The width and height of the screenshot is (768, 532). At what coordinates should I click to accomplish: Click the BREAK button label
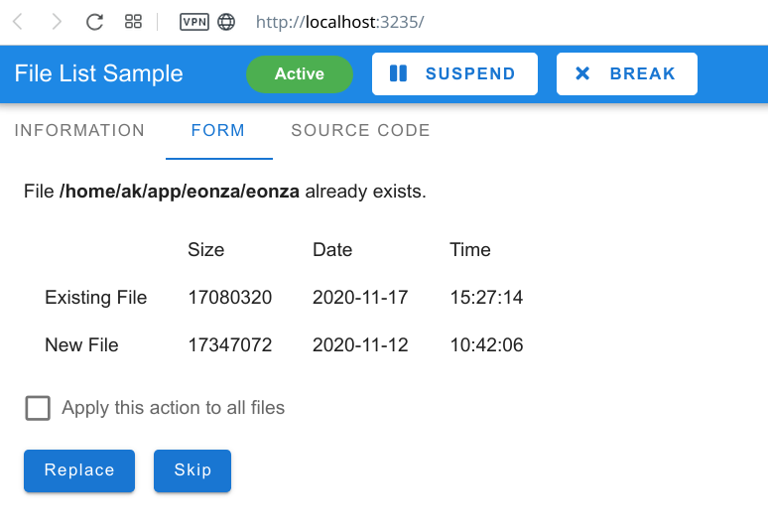[x=643, y=73]
